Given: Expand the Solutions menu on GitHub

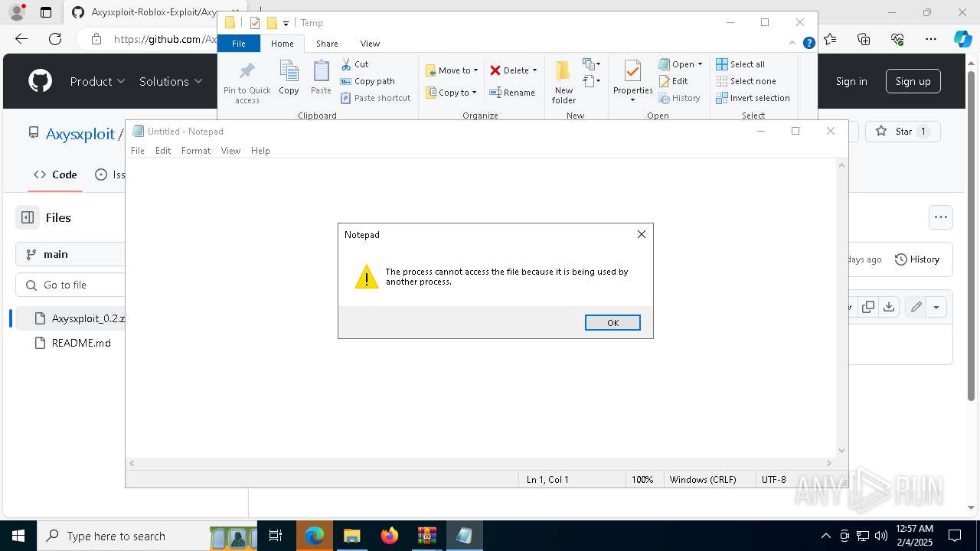Looking at the screenshot, I should click(171, 81).
